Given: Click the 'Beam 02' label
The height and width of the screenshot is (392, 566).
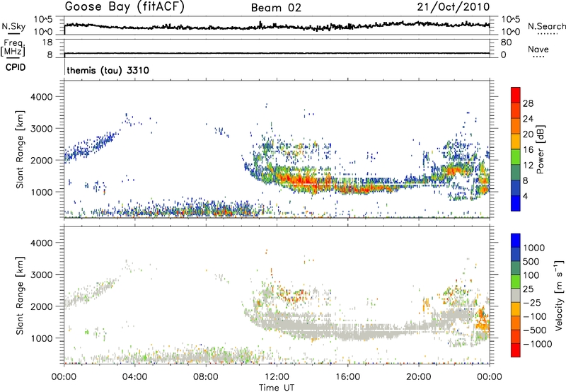Looking at the screenshot, I should [x=276, y=8].
